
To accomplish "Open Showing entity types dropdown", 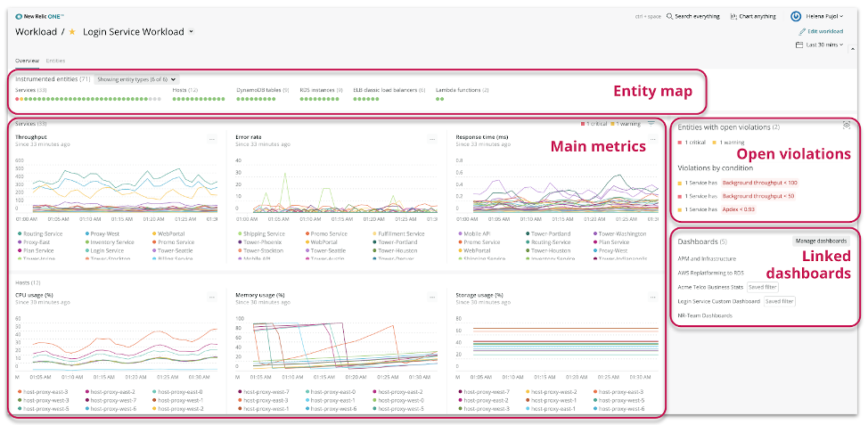I will (x=136, y=79).
